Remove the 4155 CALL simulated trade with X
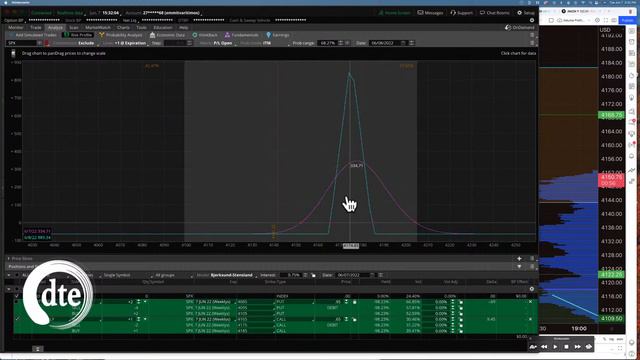Screen dimensions: 640x360 [530, 319]
